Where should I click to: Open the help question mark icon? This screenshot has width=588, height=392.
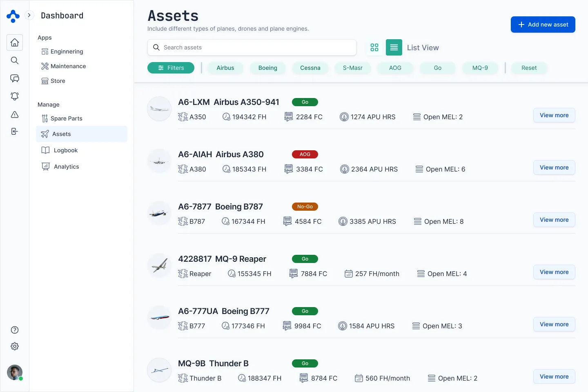coord(15,330)
